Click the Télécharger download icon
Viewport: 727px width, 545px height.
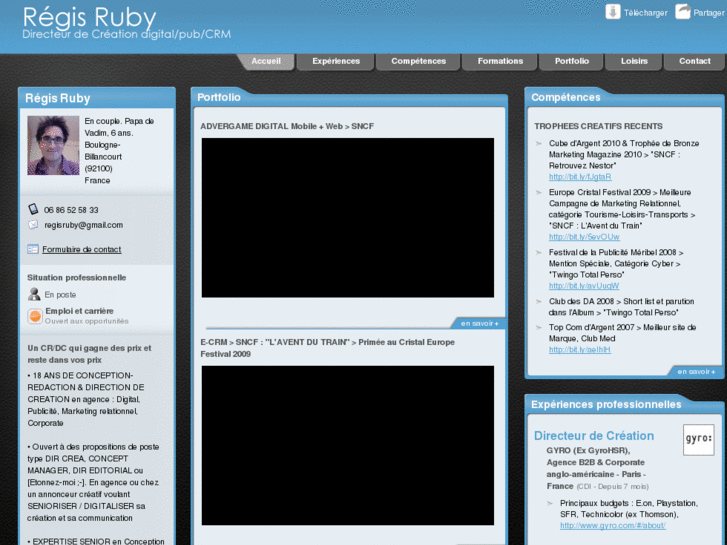click(x=613, y=12)
